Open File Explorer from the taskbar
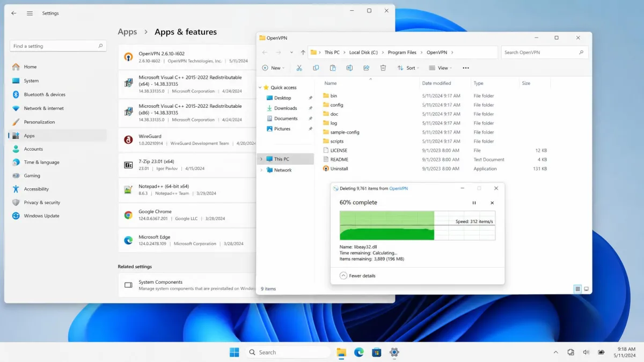This screenshot has height=362, width=644. (x=341, y=352)
